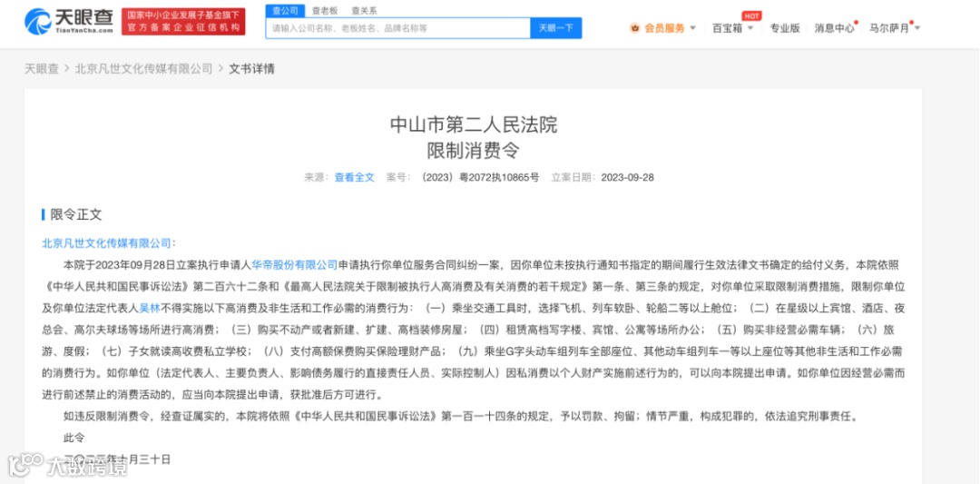Click the title 中山市第二人民法院

tap(473, 125)
